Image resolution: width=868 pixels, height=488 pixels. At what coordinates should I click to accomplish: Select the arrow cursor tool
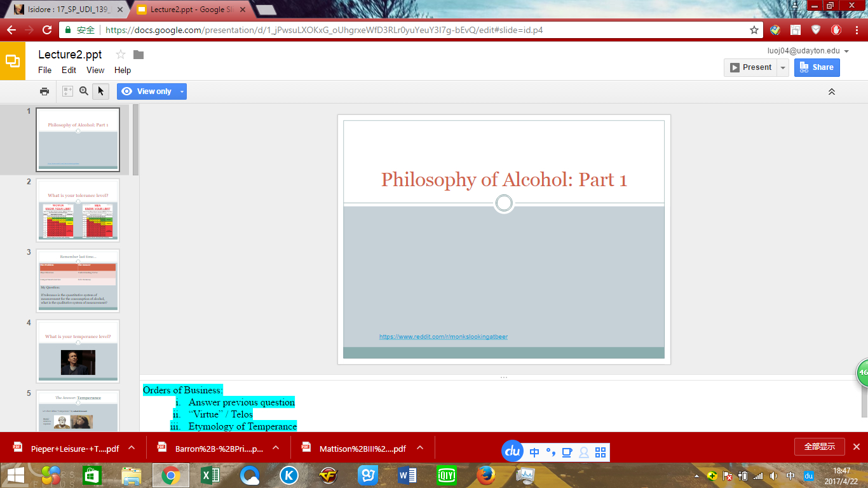click(x=100, y=91)
